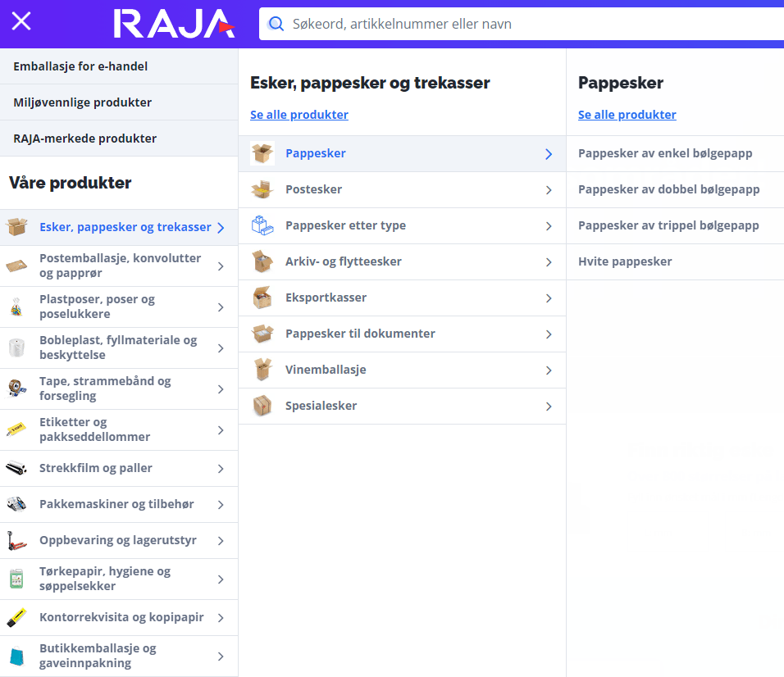Viewport: 784px width, 677px height.
Task: Click cardboard box icon for Esker, pappesker og trekasser
Action: [x=16, y=227]
